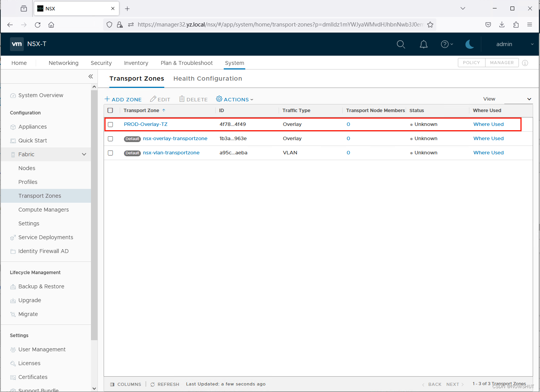Open Appliances in sidebar
Viewport: 540px width, 392px height.
tap(33, 127)
